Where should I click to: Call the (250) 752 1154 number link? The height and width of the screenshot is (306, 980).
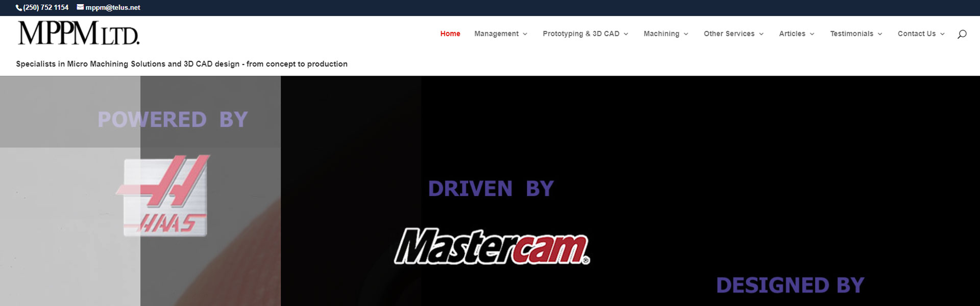(45, 8)
